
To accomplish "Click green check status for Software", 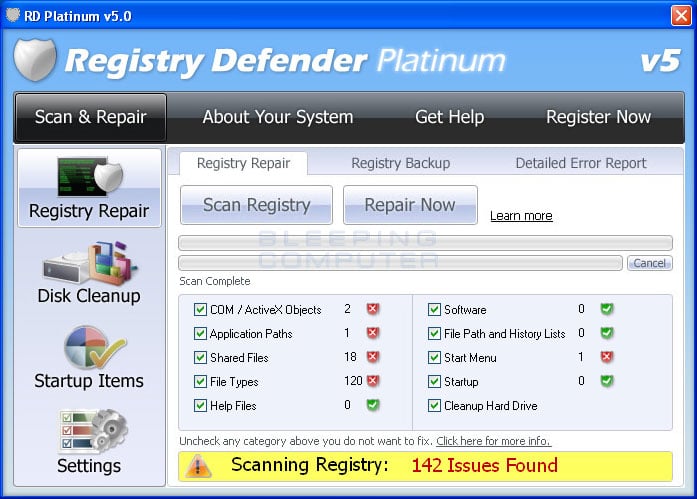I will (607, 309).
